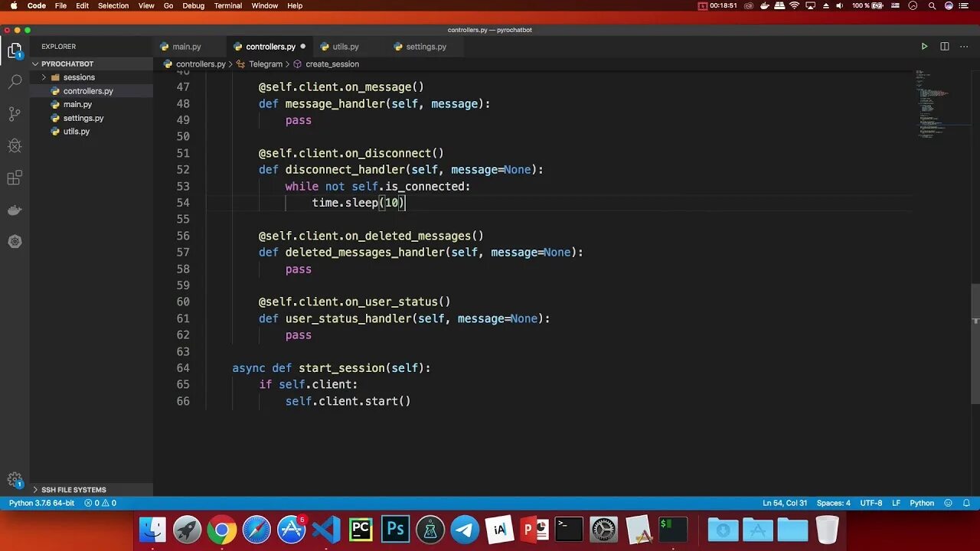Switch to the main.py tab

click(x=187, y=47)
